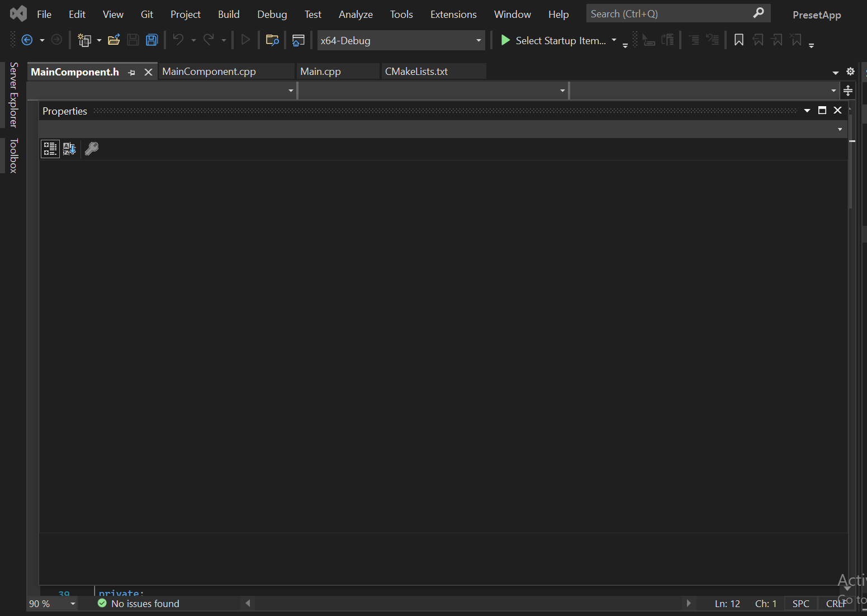Open the Project menu
This screenshot has height=616, width=867.
[x=186, y=15]
